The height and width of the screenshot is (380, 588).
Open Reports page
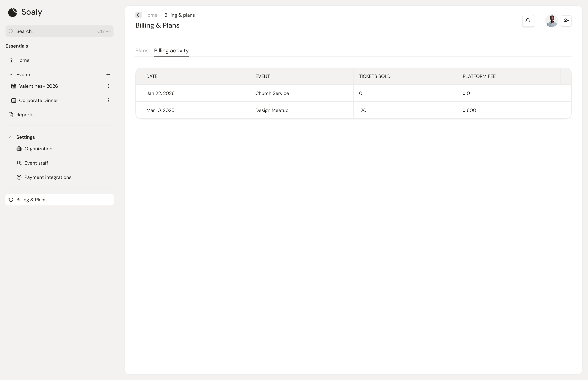tap(25, 115)
